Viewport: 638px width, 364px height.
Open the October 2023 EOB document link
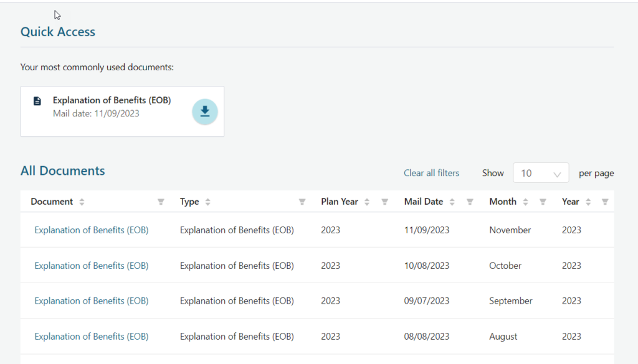pos(91,266)
